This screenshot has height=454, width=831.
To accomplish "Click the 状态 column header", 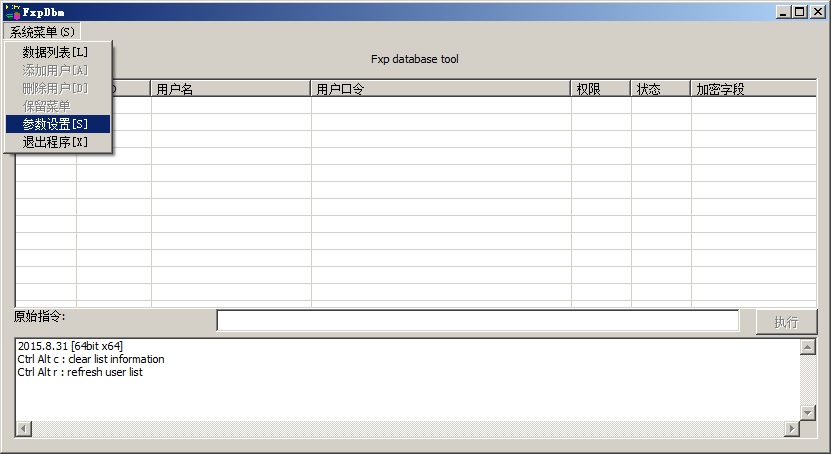I will (660, 89).
